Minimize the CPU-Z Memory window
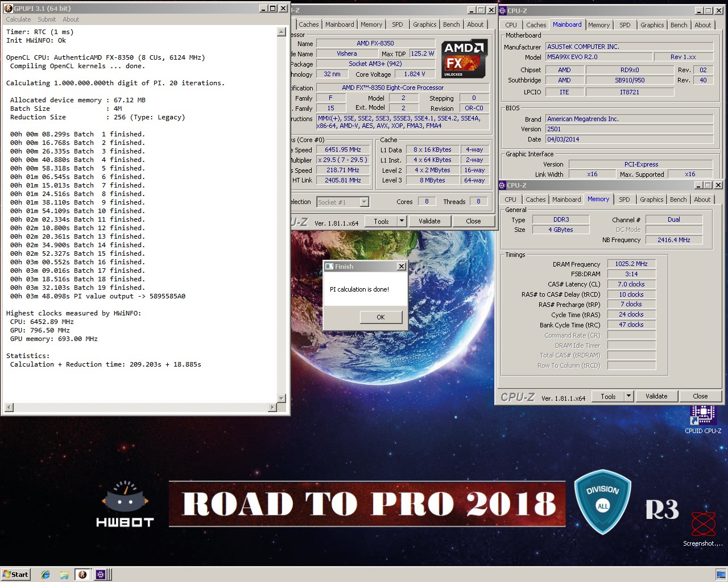Viewport: 728px width, 582px height. tap(698, 185)
